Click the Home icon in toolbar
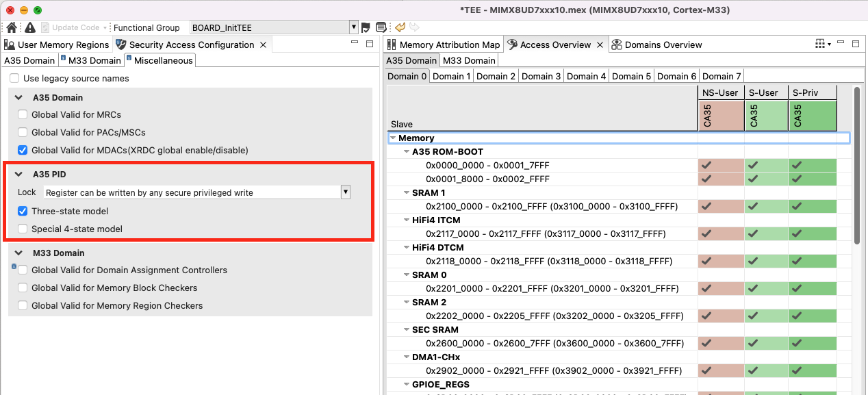Screen dimensions: 868x395 pos(12,27)
